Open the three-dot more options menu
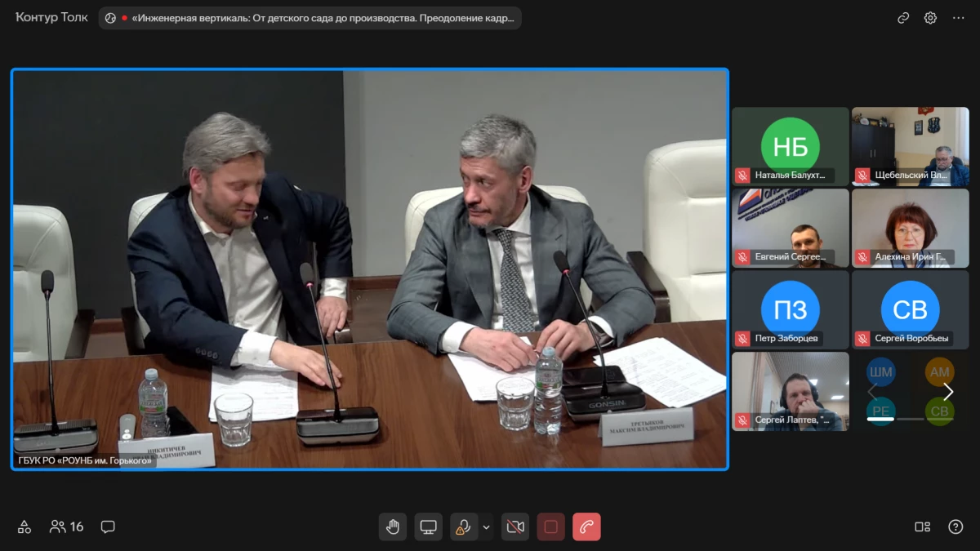 [959, 18]
